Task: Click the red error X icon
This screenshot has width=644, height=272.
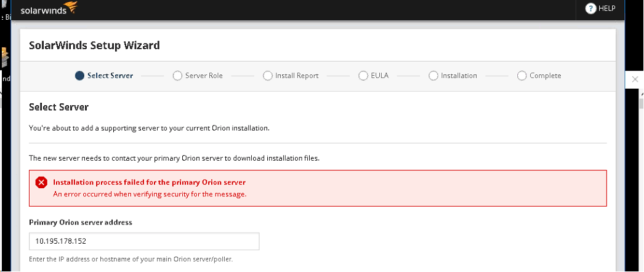Action: (41, 182)
